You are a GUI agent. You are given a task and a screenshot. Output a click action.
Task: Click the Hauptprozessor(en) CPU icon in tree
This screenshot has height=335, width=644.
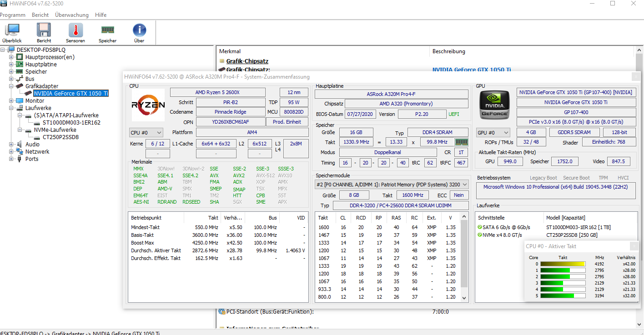point(20,57)
